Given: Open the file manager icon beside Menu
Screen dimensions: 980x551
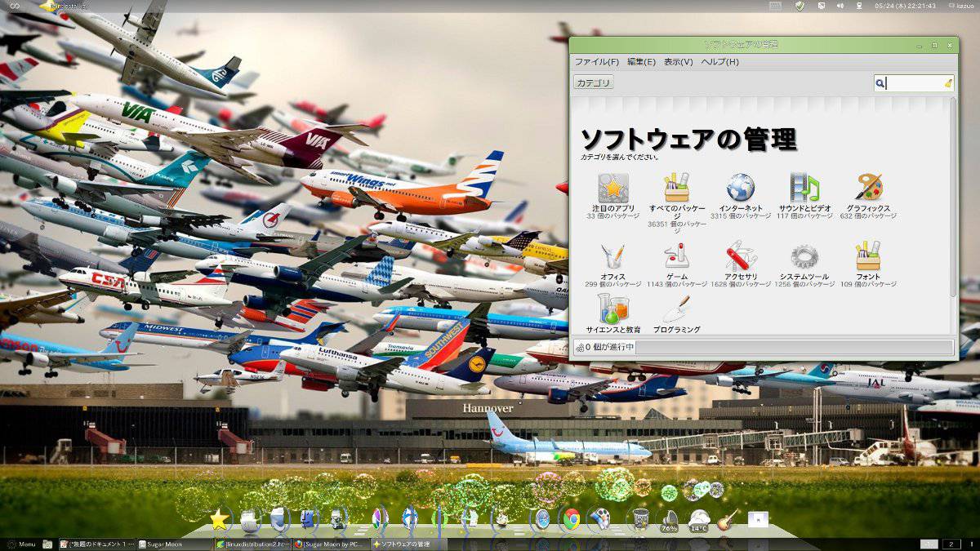Looking at the screenshot, I should 47,544.
